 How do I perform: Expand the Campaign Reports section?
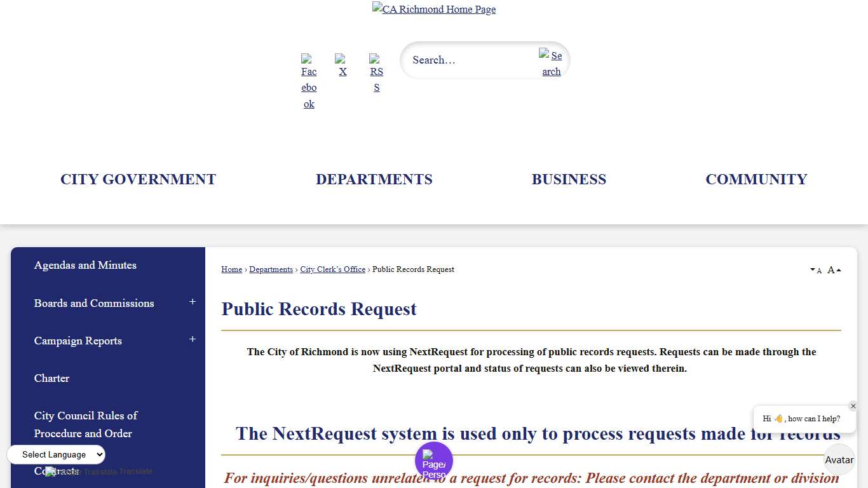tap(193, 340)
